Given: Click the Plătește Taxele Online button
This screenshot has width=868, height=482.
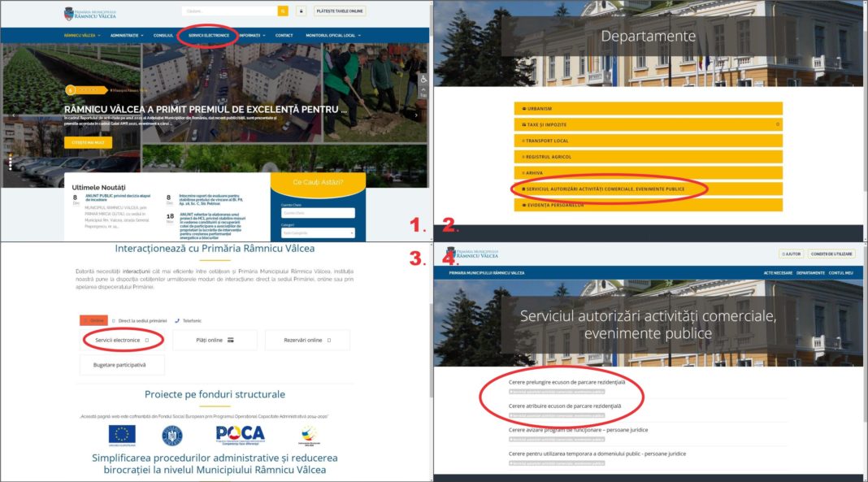Looking at the screenshot, I should coord(340,11).
